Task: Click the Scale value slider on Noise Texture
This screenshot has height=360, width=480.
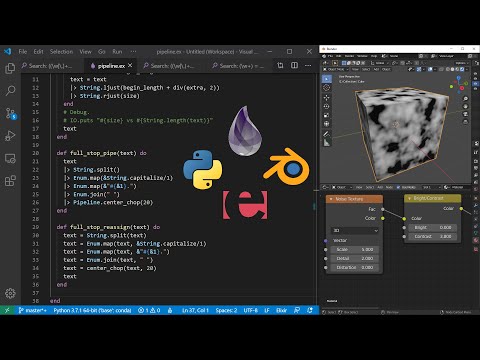Action: [x=355, y=249]
